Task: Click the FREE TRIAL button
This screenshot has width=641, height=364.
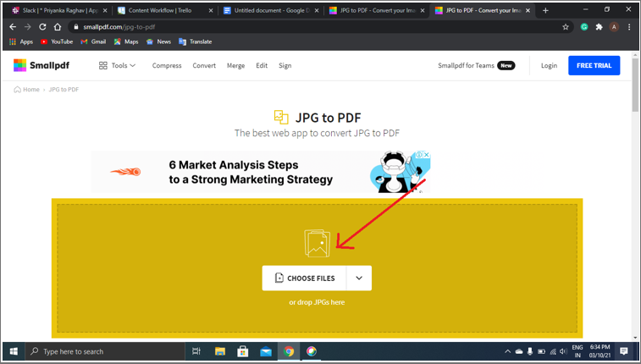Action: click(x=594, y=65)
